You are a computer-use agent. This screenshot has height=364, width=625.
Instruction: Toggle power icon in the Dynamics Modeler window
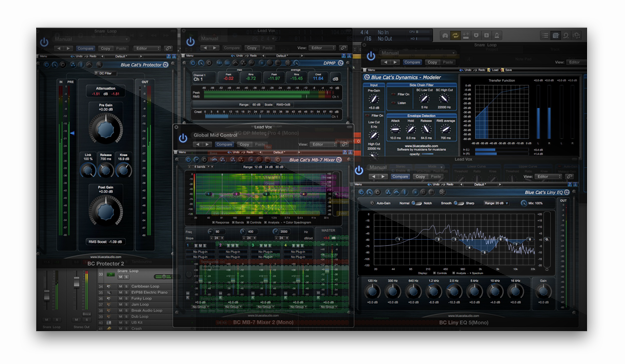click(370, 56)
